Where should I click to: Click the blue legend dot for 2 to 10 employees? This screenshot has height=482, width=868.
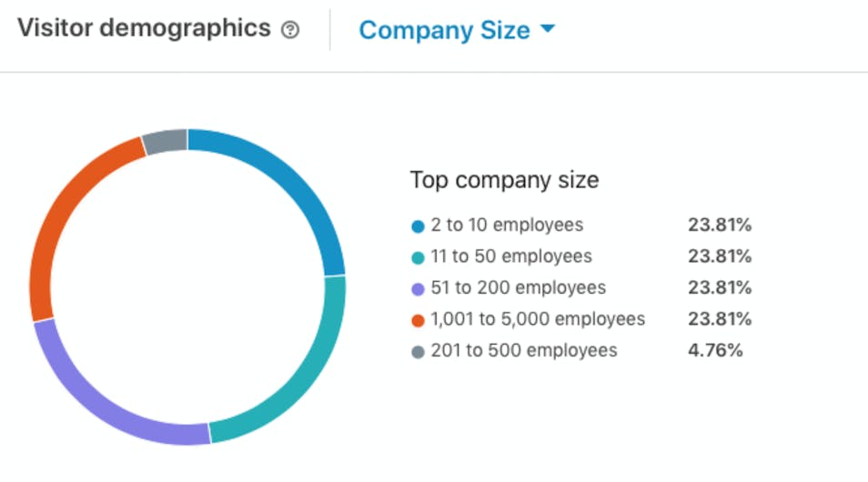[419, 226]
